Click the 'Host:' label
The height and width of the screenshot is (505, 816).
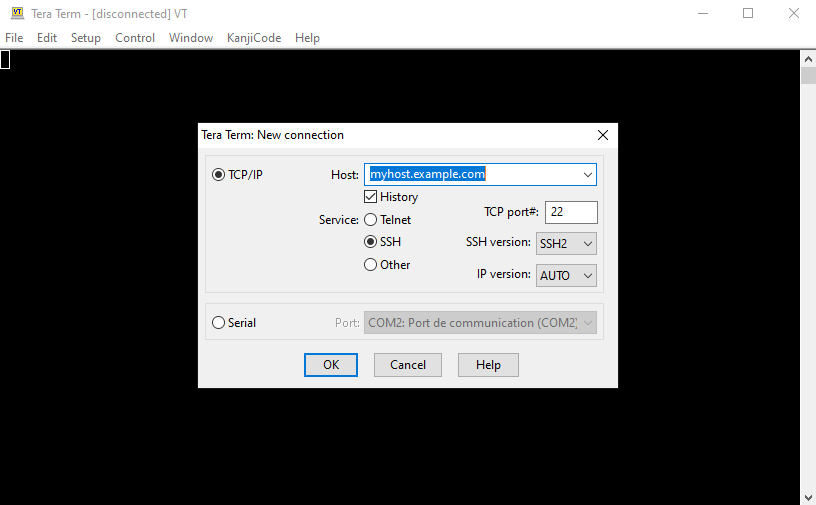345,175
